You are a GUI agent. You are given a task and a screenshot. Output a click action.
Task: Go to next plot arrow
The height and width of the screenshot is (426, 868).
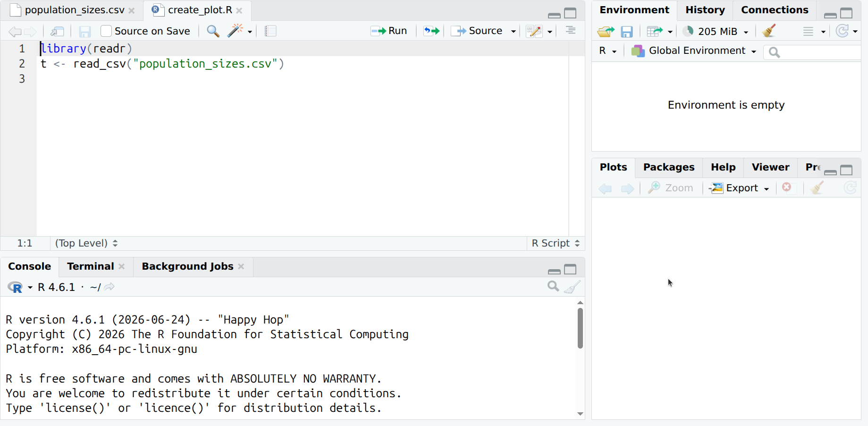[x=627, y=189]
